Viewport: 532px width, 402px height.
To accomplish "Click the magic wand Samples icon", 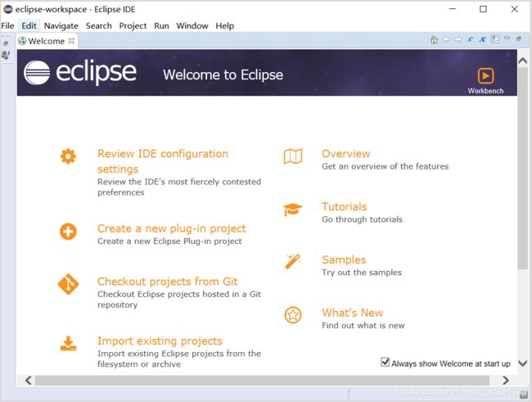I will (293, 262).
